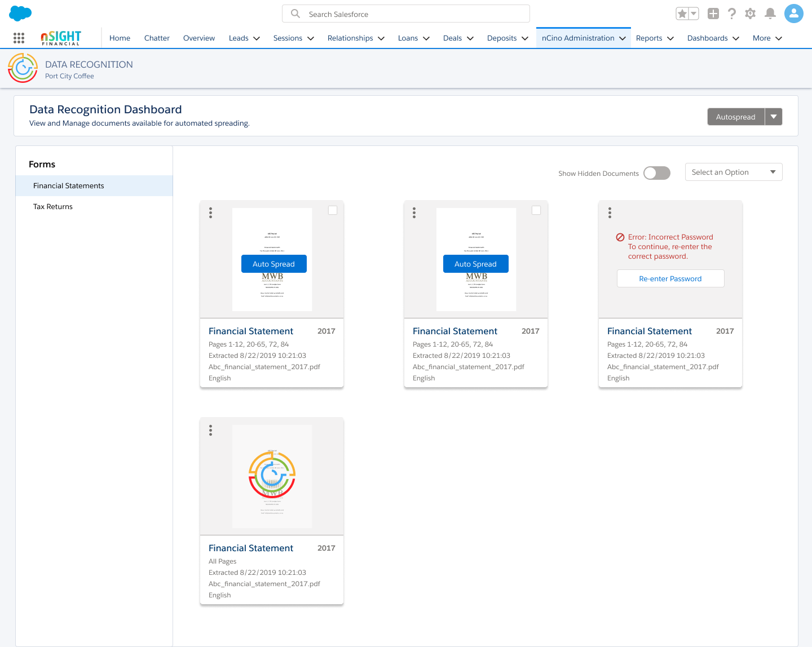Expand the Sessions tab chevron
Screen dimensions: 812x647
point(310,38)
